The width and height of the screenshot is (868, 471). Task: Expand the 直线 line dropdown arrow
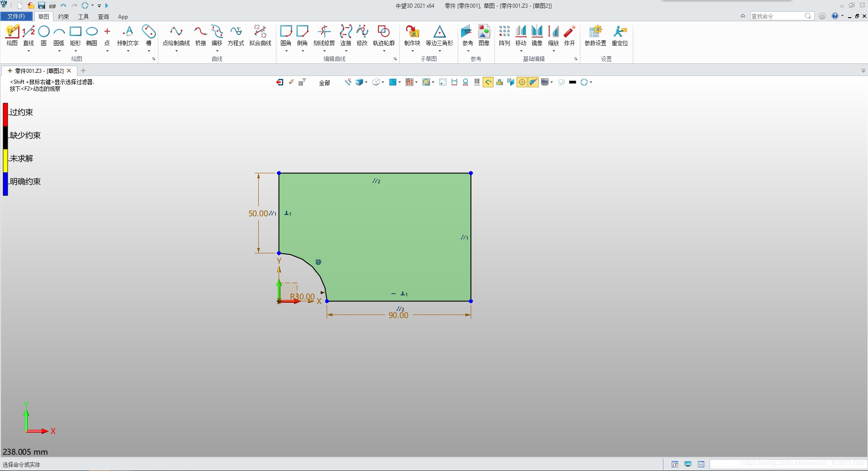[28, 51]
